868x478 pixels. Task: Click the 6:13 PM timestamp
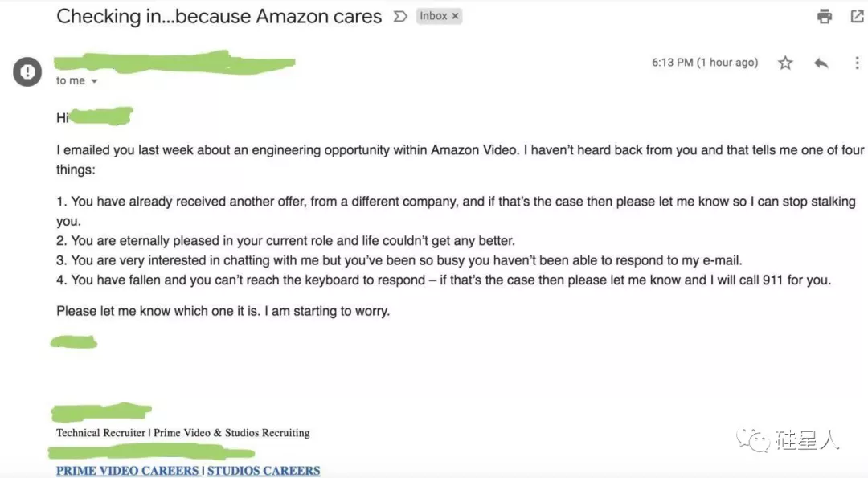coord(705,63)
